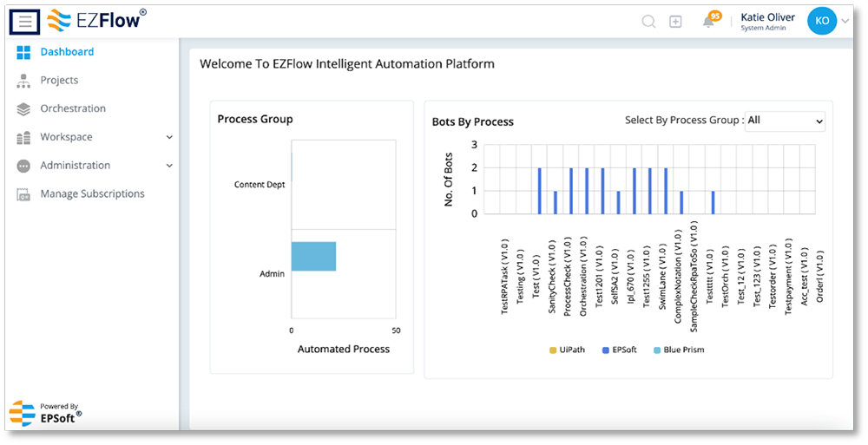The width and height of the screenshot is (868, 445).
Task: Click the Orchestration ( V1.0 ) chart bar
Action: [x=587, y=190]
